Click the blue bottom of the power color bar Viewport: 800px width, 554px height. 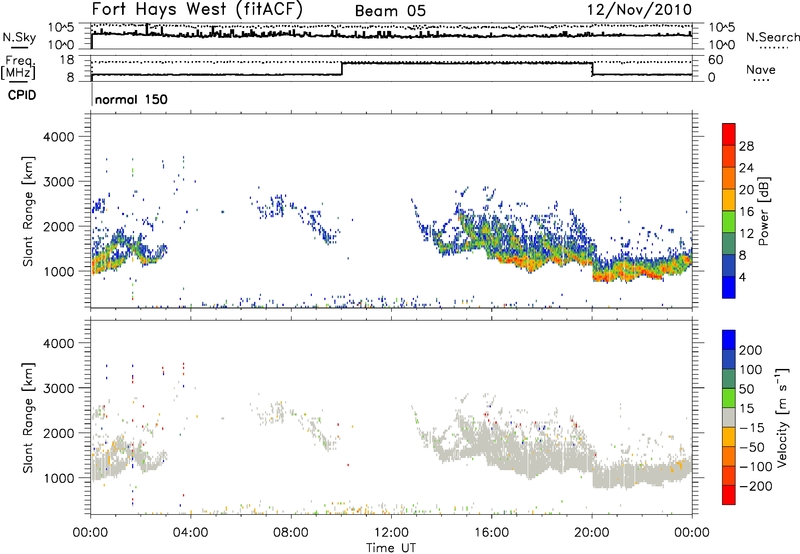click(x=729, y=287)
